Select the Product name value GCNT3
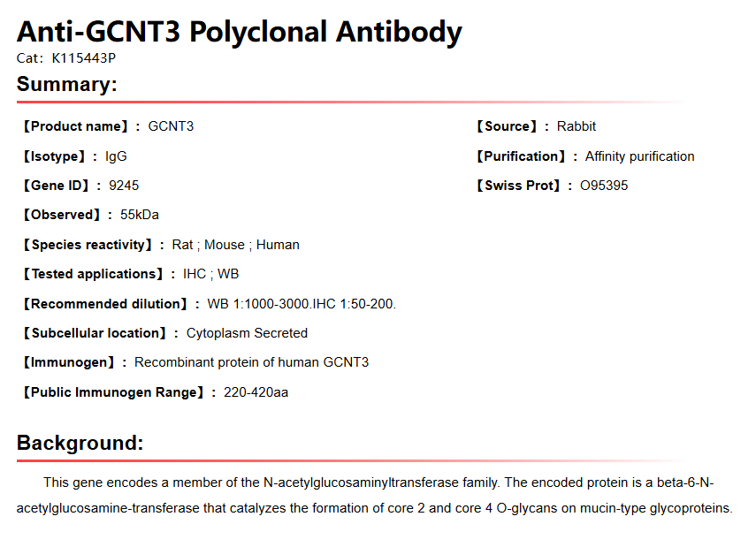The height and width of the screenshot is (547, 756). [171, 126]
